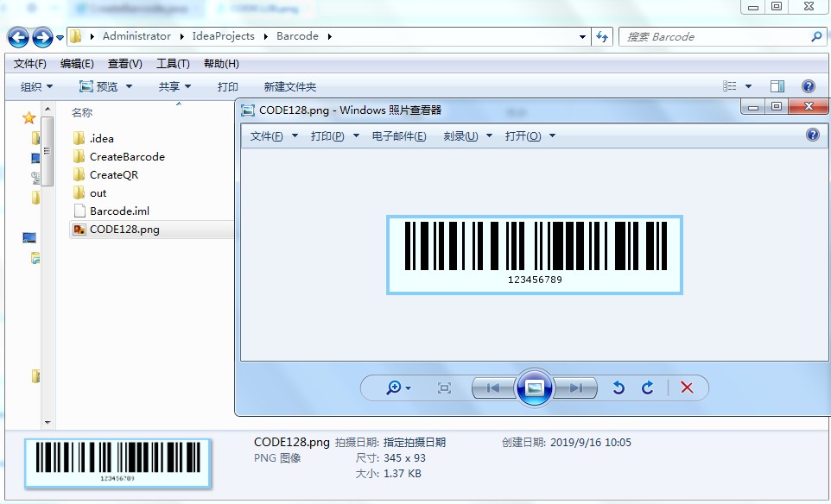This screenshot has width=831, height=504.
Task: Start slideshow with center button
Action: [534, 388]
